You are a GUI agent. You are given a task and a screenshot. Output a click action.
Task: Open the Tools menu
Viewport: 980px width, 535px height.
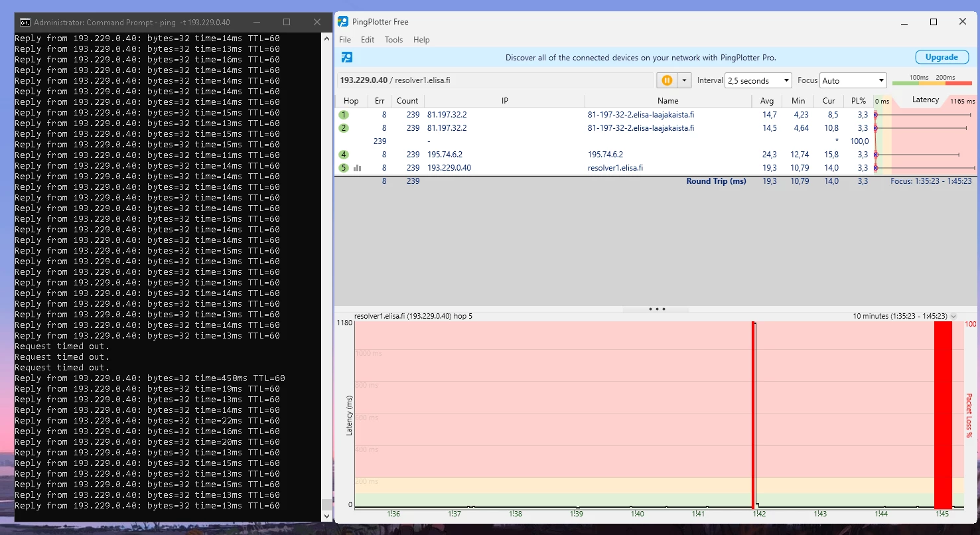[393, 40]
